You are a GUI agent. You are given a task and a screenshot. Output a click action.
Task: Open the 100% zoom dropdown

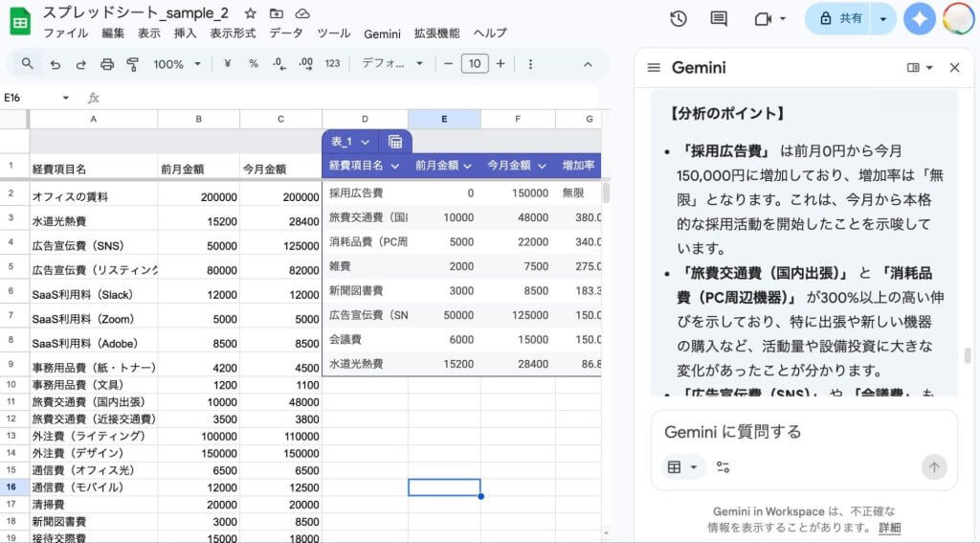point(177,64)
